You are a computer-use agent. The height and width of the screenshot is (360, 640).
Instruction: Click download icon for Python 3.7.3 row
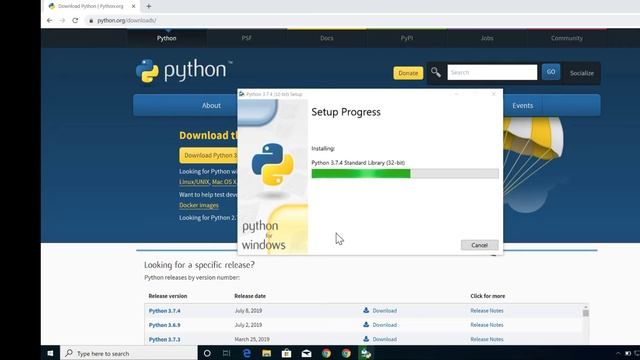point(366,339)
